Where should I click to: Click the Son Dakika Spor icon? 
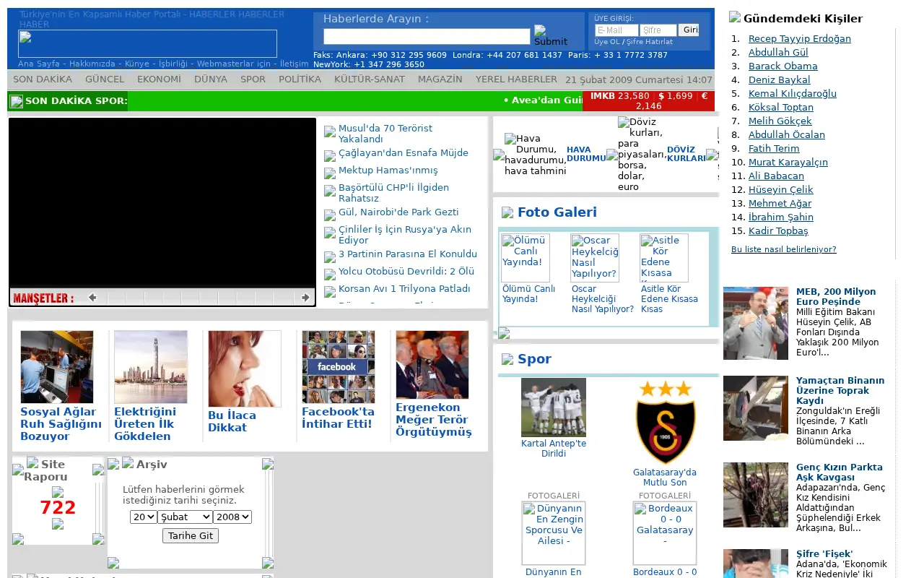(x=17, y=102)
